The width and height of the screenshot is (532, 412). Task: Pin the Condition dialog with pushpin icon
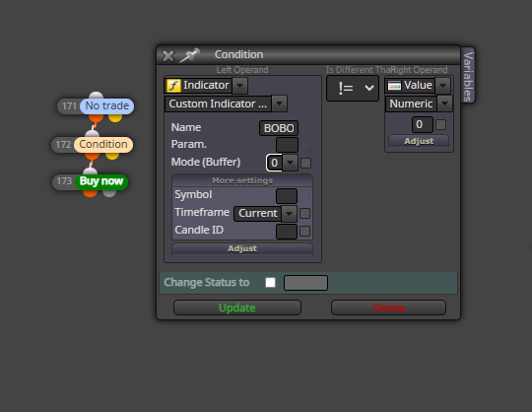tap(190, 55)
